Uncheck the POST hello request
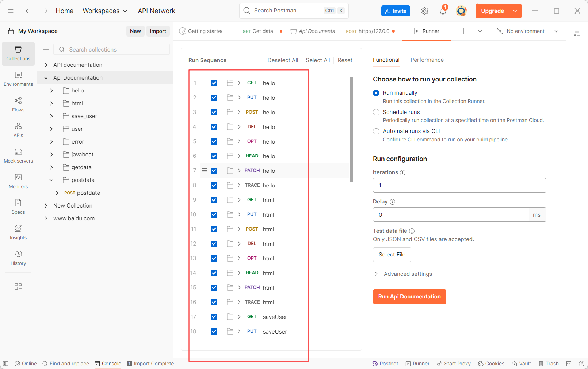This screenshot has width=588, height=369. point(214,112)
